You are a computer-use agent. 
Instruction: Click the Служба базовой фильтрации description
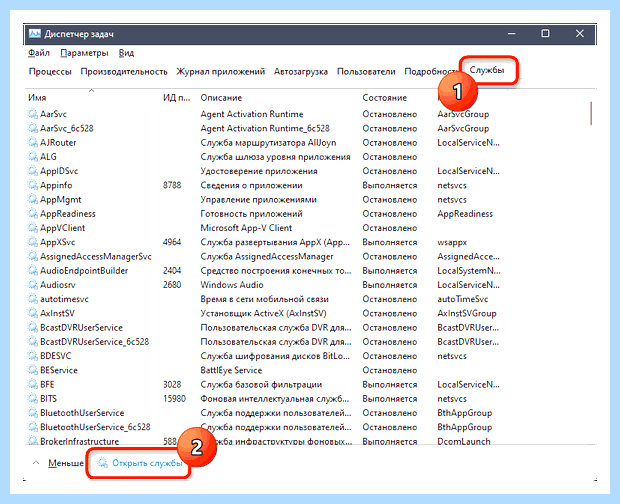coord(261,384)
